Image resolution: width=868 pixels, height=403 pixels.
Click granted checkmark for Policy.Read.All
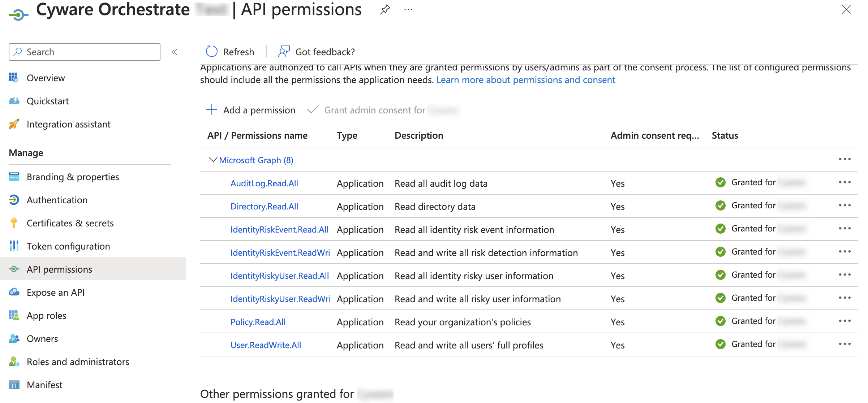coord(721,321)
